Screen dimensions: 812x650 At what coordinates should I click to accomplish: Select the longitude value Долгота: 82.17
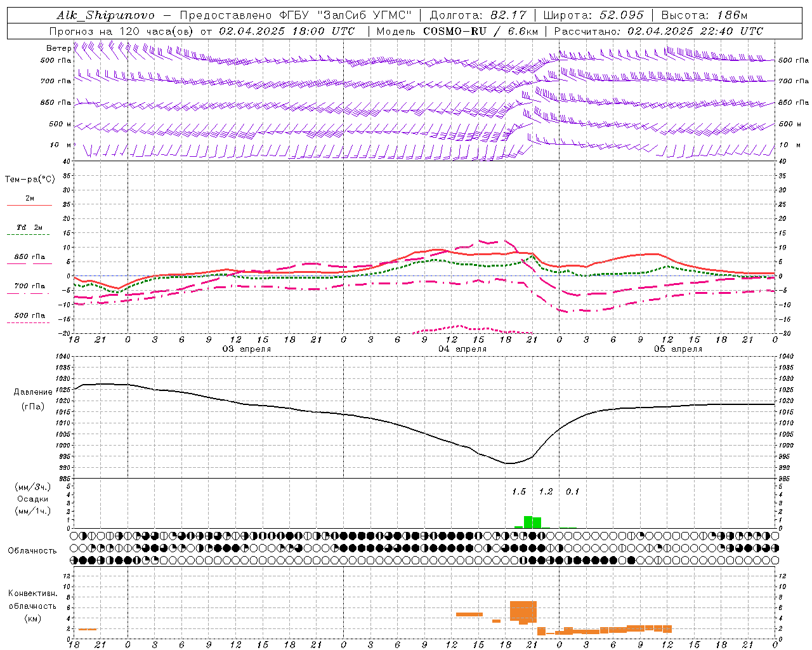pos(478,15)
